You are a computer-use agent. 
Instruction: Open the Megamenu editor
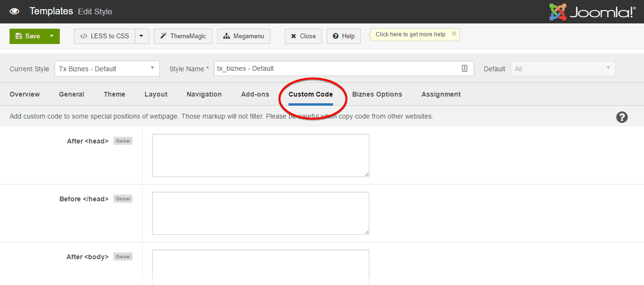pyautogui.click(x=244, y=36)
